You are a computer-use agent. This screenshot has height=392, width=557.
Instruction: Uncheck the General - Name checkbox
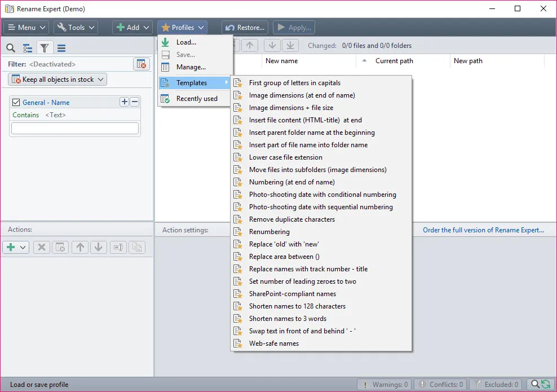pyautogui.click(x=16, y=102)
